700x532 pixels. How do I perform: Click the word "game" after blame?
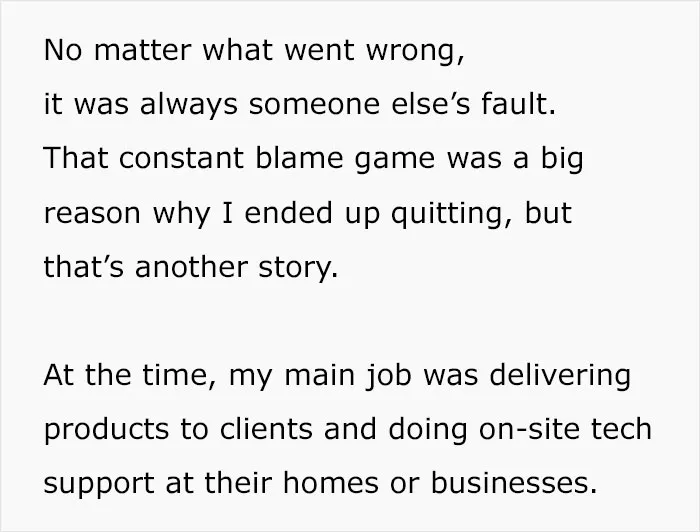tap(394, 160)
